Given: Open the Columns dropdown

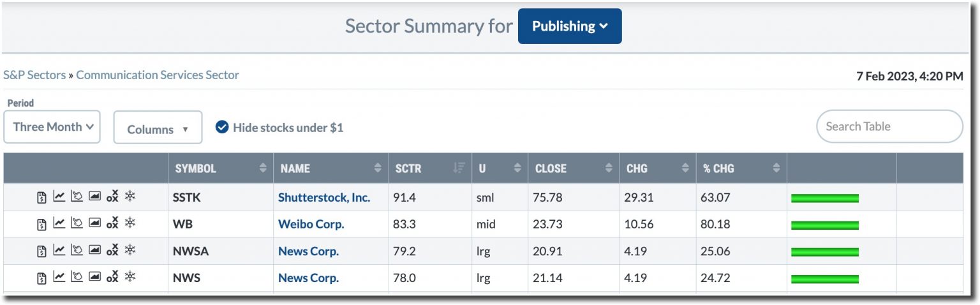Looking at the screenshot, I should coord(158,128).
